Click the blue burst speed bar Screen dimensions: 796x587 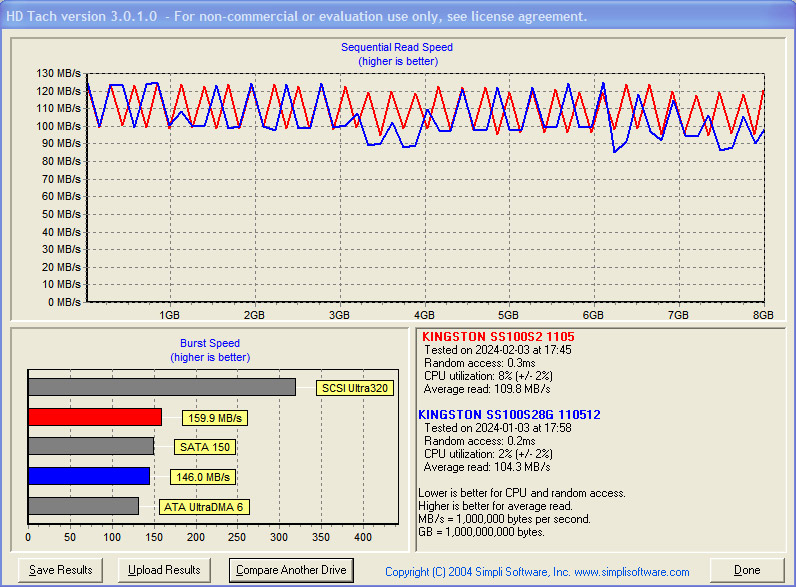tap(88, 476)
